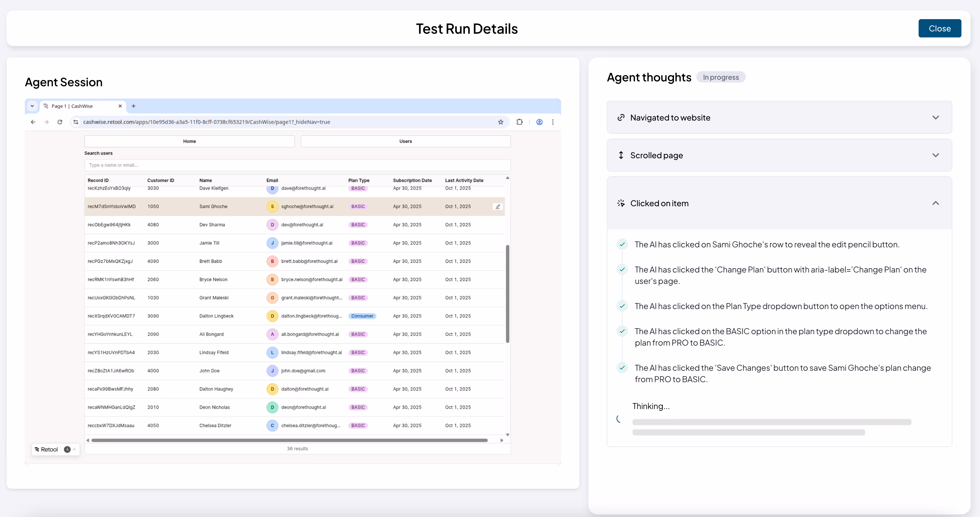This screenshot has height=517, width=980.
Task: Expand the Scrolled page step
Action: pos(935,155)
